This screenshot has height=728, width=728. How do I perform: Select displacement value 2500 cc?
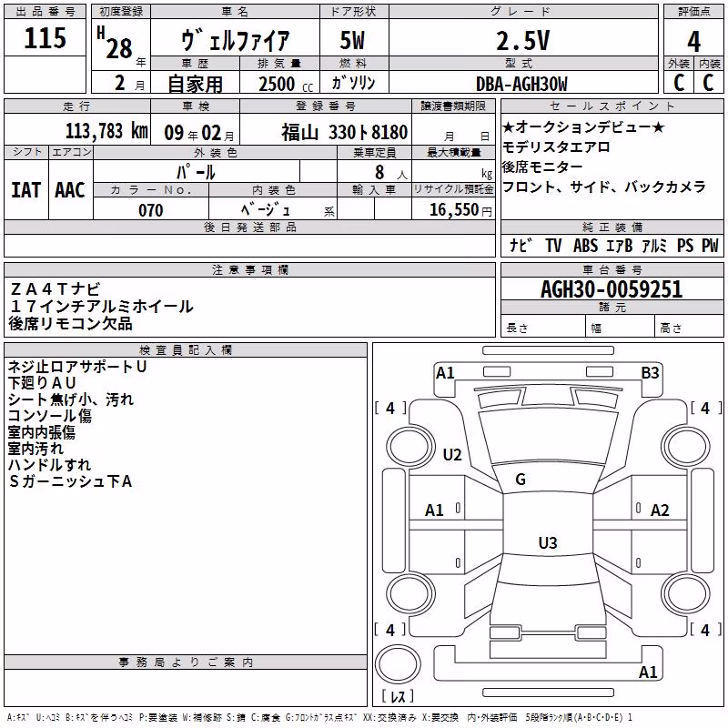coord(286,84)
